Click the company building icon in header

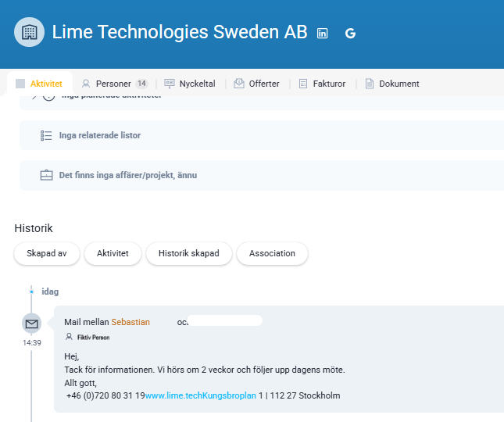(x=29, y=32)
